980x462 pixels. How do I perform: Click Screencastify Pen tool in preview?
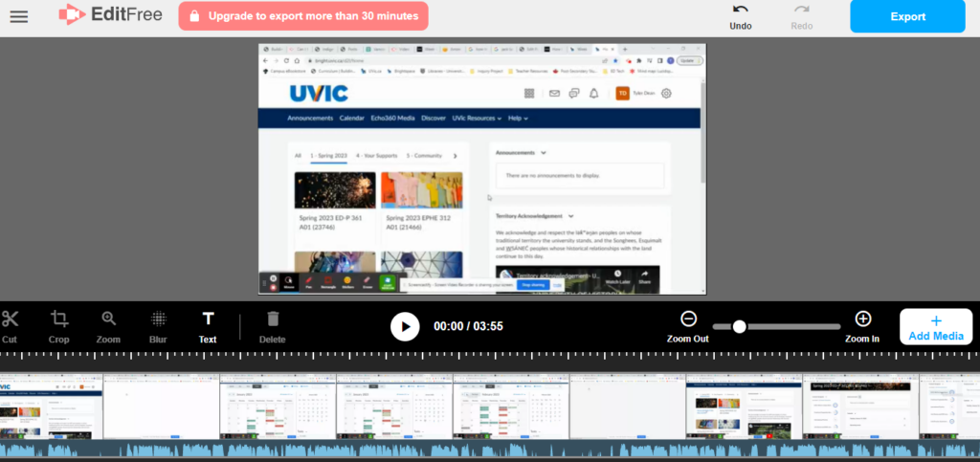point(308,282)
